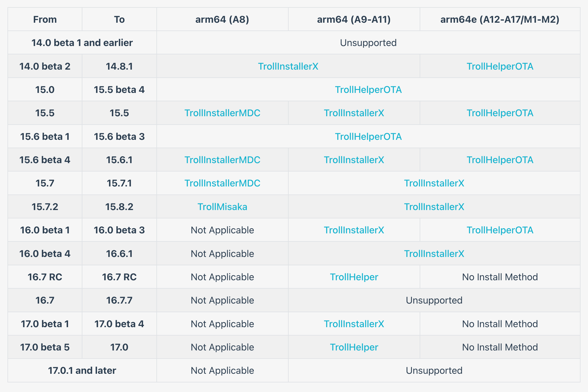Click TrollInstallerX link in 15.7.1 row

pos(434,183)
